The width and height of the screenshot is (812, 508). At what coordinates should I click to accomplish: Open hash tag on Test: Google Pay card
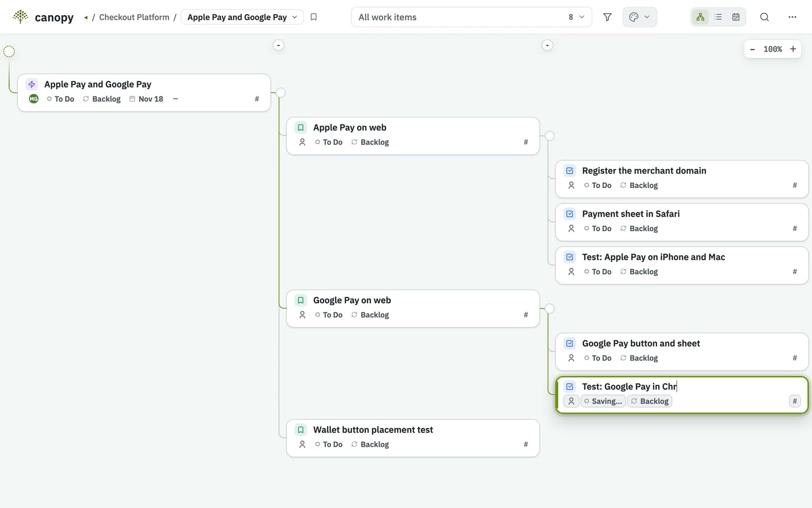click(x=795, y=401)
